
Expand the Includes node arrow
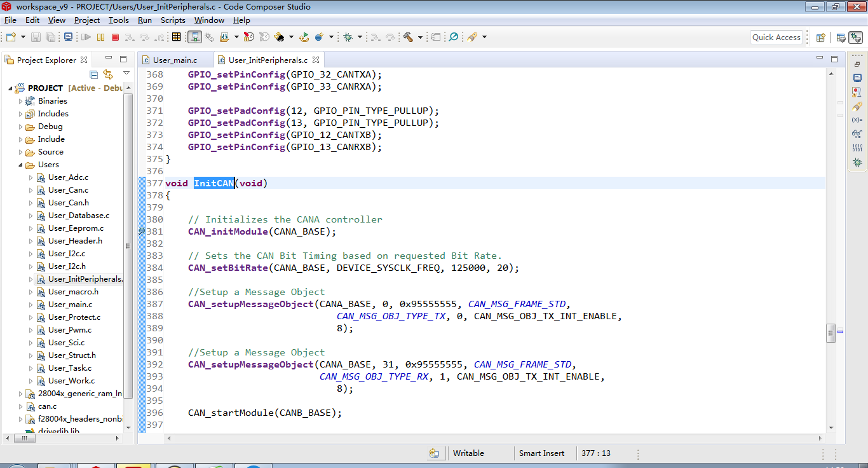click(20, 114)
